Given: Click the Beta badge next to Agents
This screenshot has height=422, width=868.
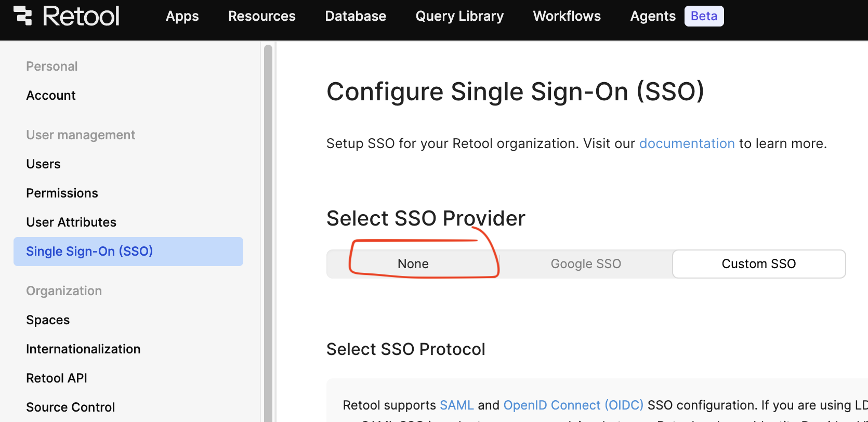Looking at the screenshot, I should [x=704, y=16].
